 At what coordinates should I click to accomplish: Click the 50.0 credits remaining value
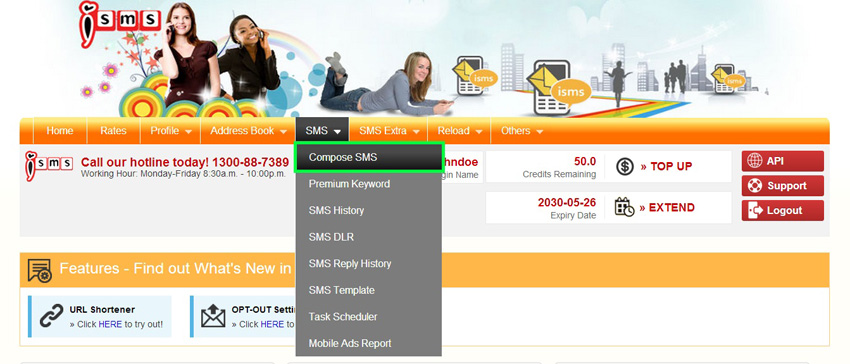585,161
